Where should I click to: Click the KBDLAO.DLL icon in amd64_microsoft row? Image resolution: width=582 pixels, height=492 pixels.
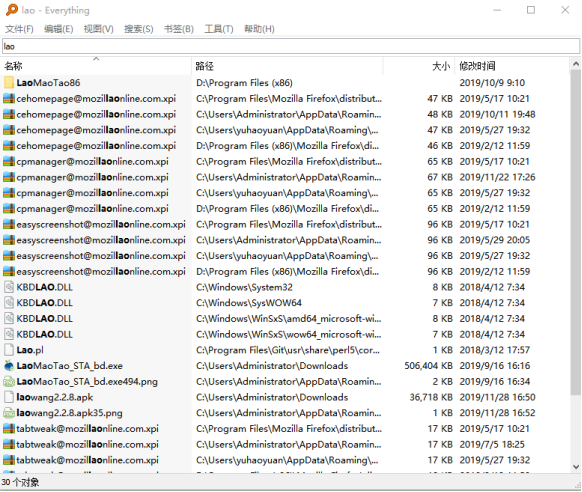[x=9, y=319]
